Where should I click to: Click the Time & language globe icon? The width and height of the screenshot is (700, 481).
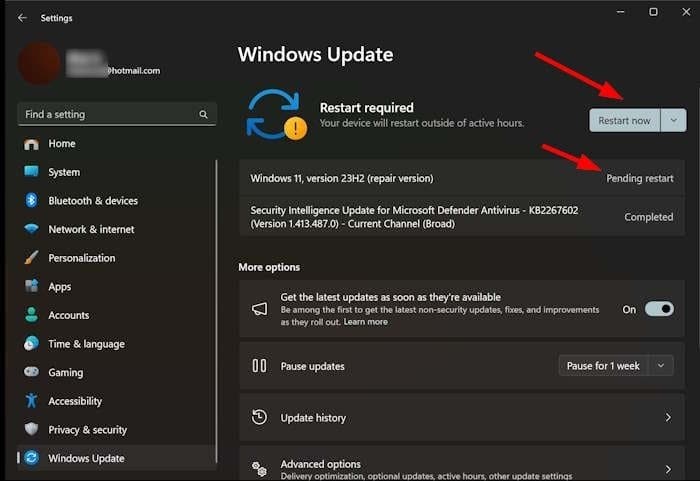click(x=31, y=343)
